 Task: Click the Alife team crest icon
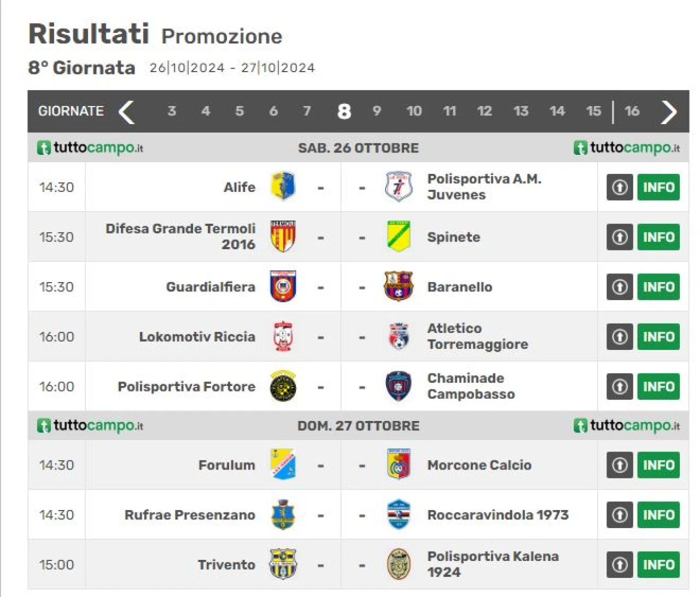tap(283, 186)
